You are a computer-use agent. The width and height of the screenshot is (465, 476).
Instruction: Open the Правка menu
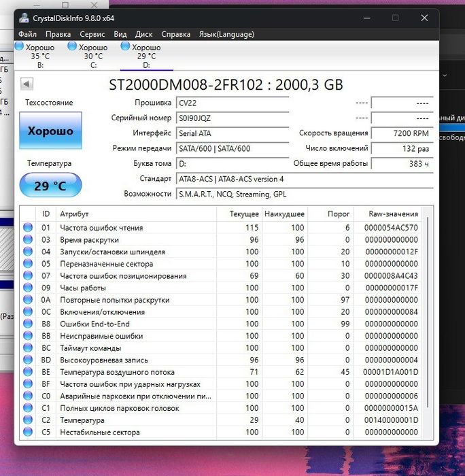point(58,34)
